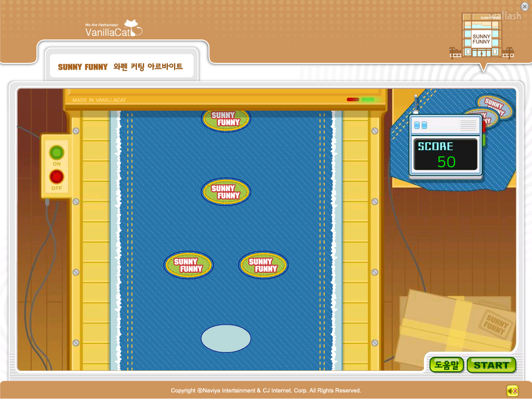The image size is (532, 399).
Task: Select the SUNNY FUNNY 와펜 커팅 아르바이트 title tab
Action: tap(122, 66)
